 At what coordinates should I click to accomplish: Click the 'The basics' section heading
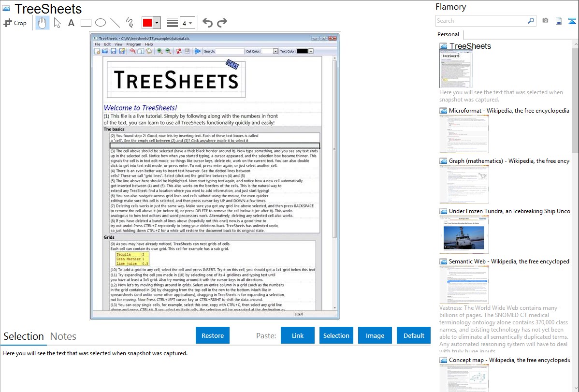[114, 130]
